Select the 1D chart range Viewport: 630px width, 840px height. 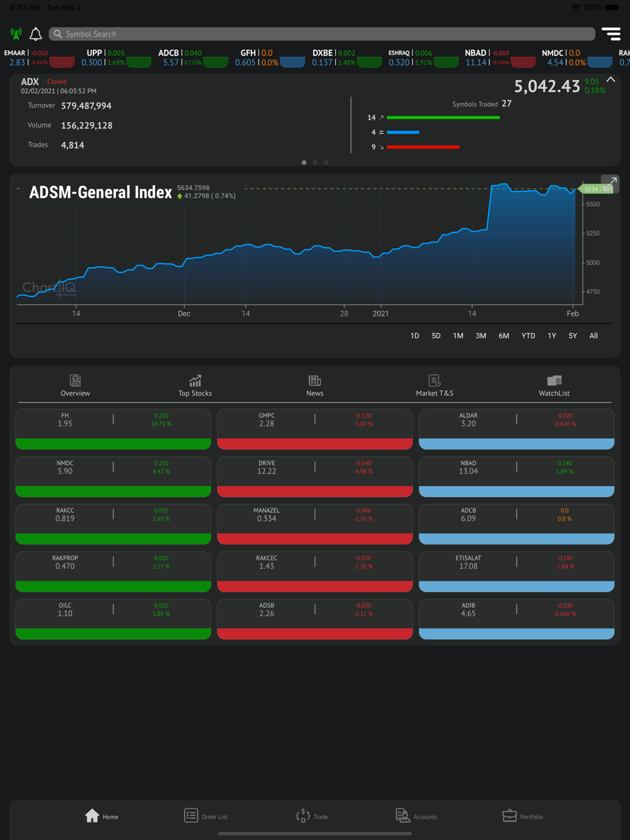click(415, 336)
